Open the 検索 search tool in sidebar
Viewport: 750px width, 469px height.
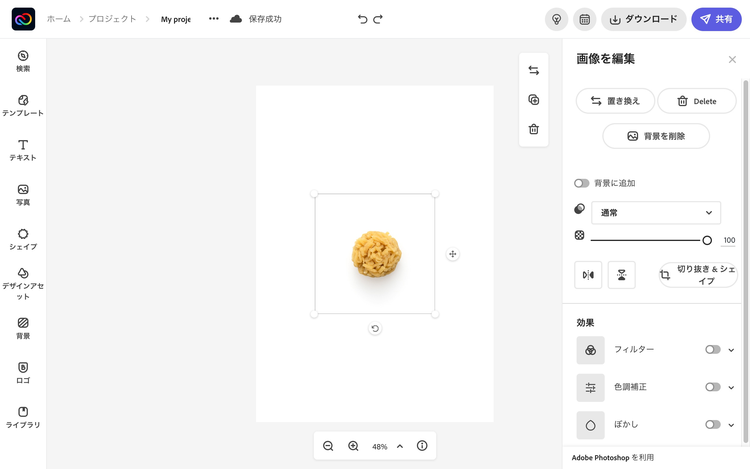pyautogui.click(x=23, y=61)
